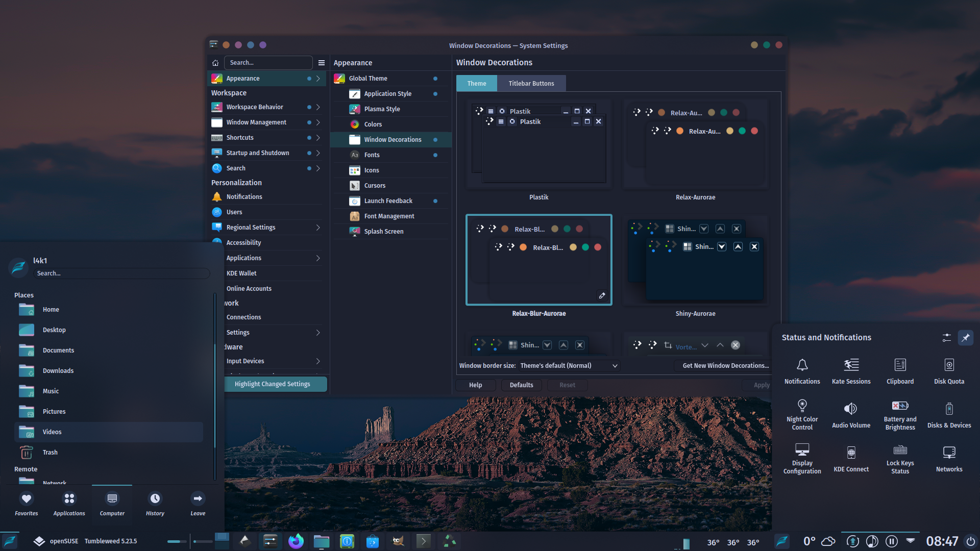Open the Trash place in the launcher
This screenshot has height=551, width=980.
tap(109, 453)
